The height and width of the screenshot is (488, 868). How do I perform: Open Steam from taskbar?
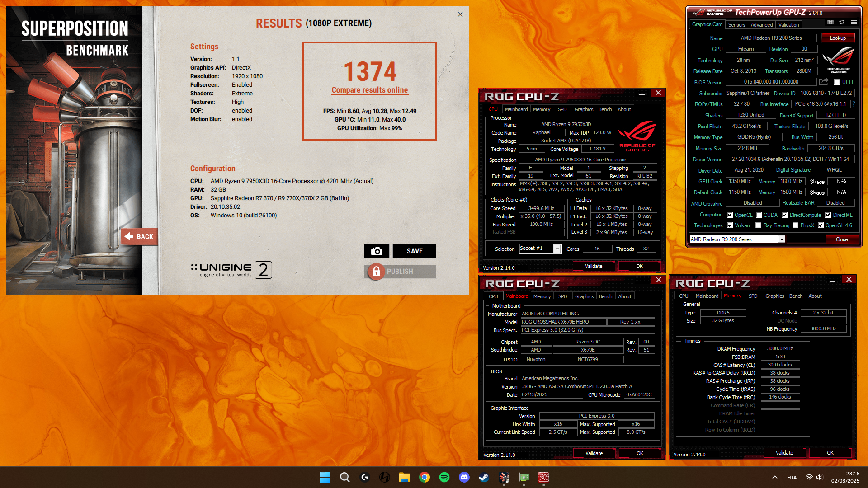[x=484, y=477]
